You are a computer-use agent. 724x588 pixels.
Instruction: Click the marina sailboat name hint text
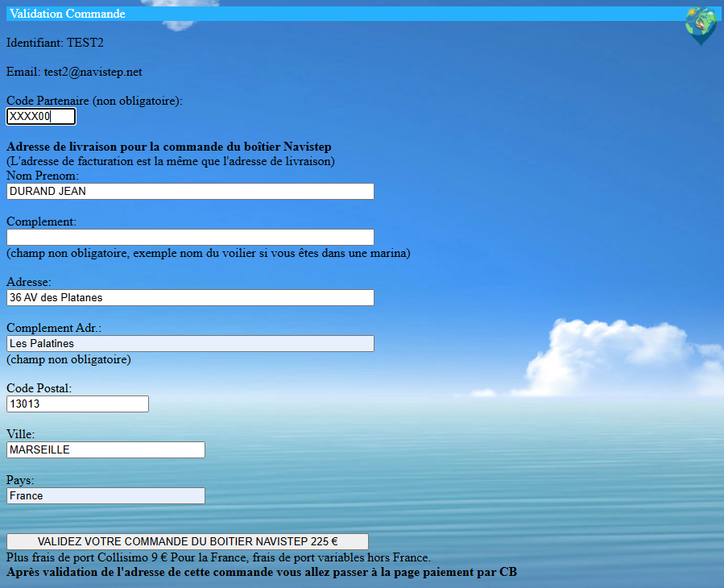pyautogui.click(x=208, y=253)
